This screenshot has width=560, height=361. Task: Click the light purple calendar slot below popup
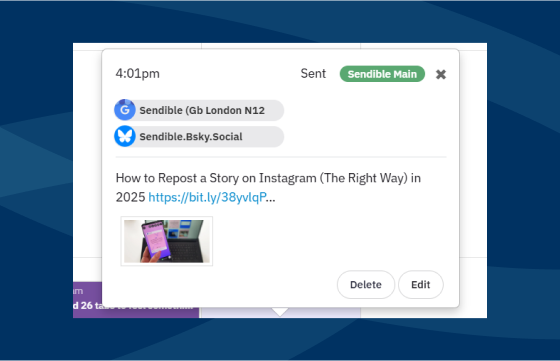pos(321,312)
